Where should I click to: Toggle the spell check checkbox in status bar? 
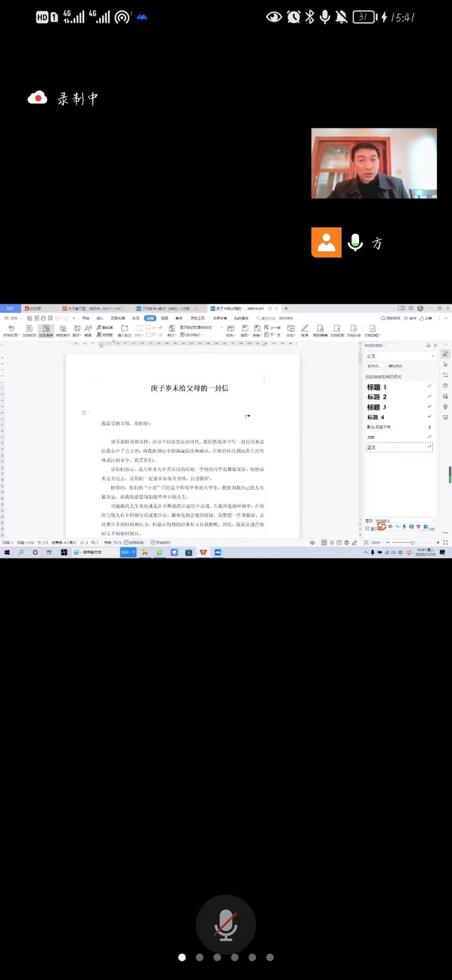point(126,543)
